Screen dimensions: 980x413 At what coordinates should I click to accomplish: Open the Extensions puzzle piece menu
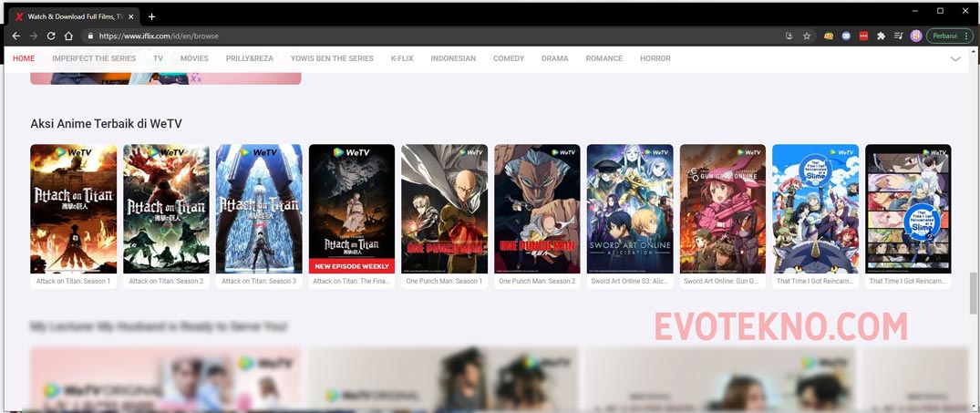(882, 36)
